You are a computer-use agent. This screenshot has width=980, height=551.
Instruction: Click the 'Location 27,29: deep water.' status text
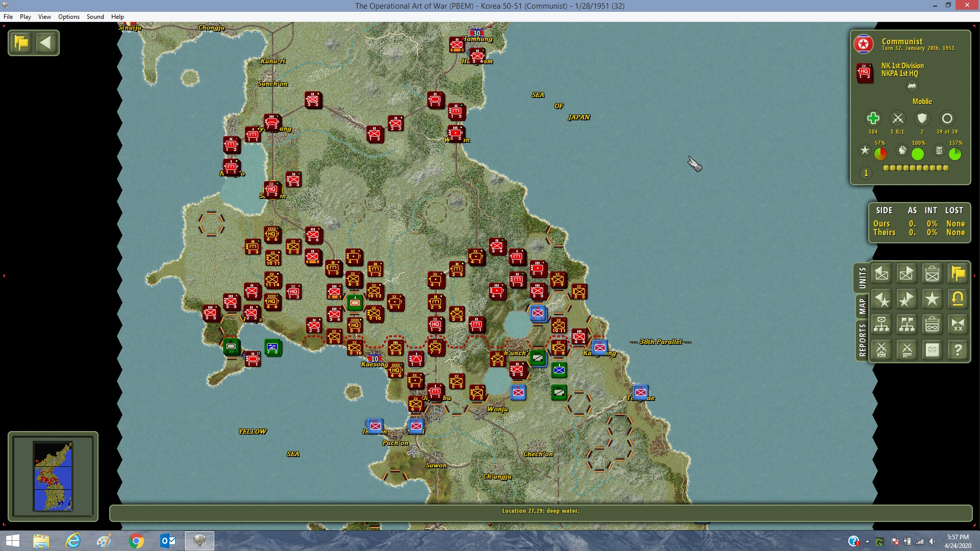[541, 511]
